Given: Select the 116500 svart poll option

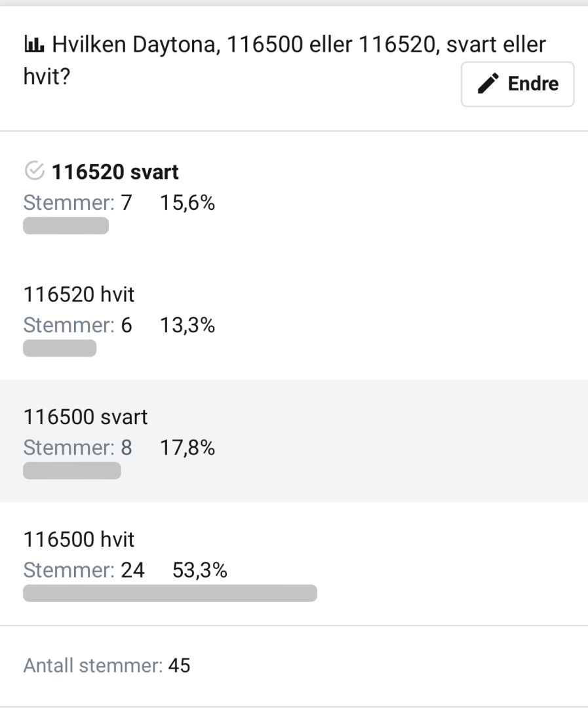Looking at the screenshot, I should (294, 441).
